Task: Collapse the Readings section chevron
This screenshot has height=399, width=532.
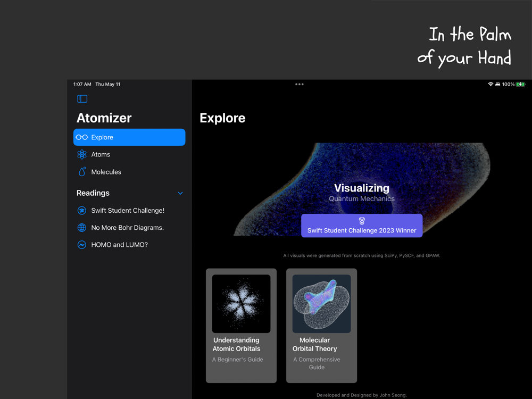Action: (180, 193)
